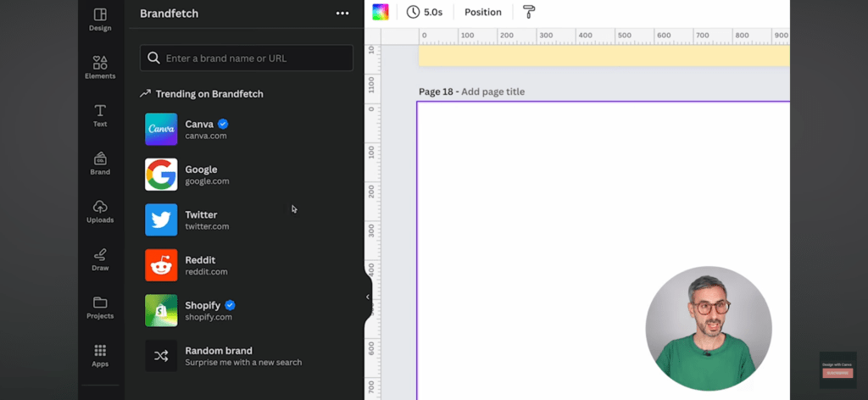Click the Position toolbar button

coord(482,12)
